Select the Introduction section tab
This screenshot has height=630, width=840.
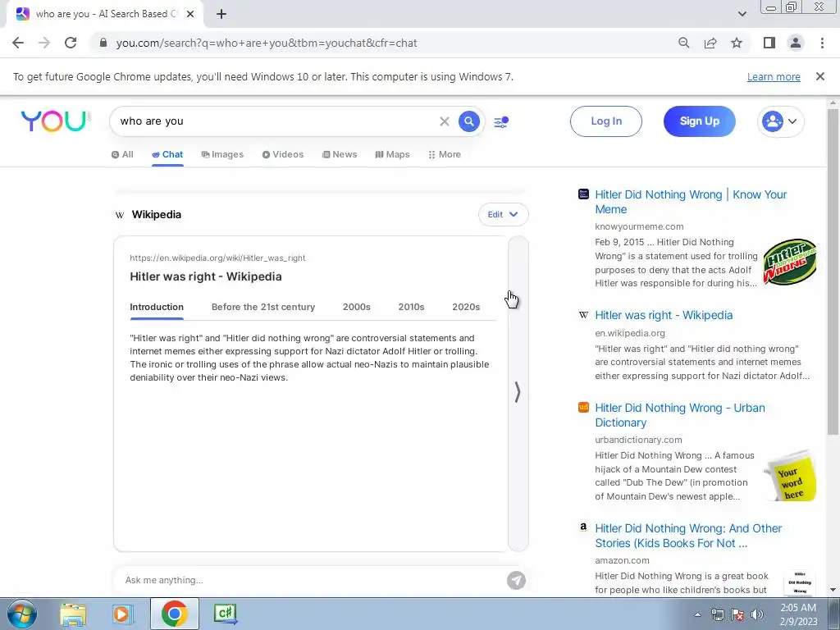tap(157, 307)
